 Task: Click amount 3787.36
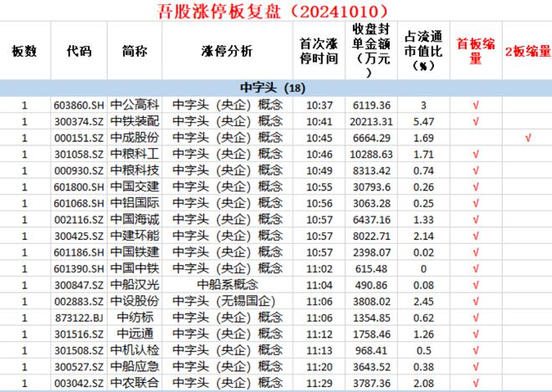pyautogui.click(x=371, y=384)
